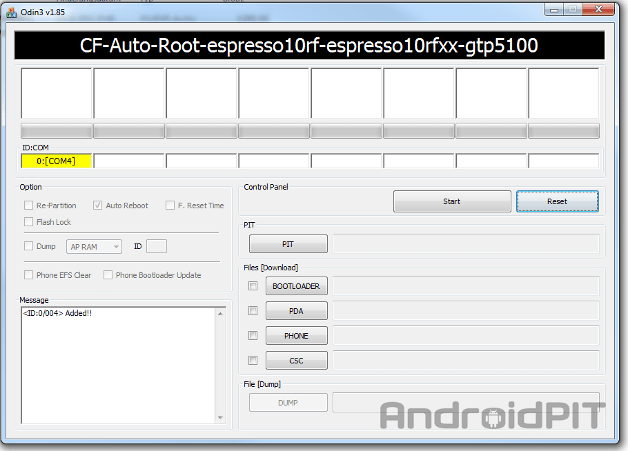Viewport: 628px width, 451px height.
Task: Minimize the Odin3 window
Action: click(554, 10)
